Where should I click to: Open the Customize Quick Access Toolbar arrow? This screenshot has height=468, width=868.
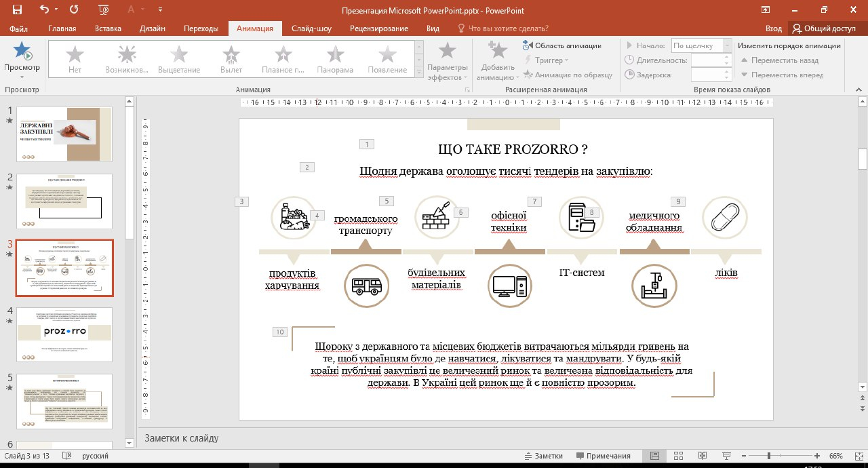[159, 10]
